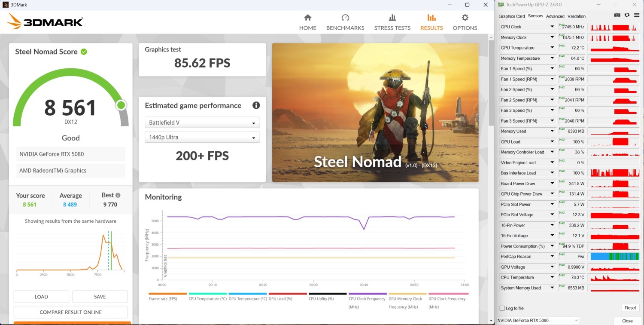
Task: Click COMPARE RESULT ONLINE
Action: (x=71, y=312)
